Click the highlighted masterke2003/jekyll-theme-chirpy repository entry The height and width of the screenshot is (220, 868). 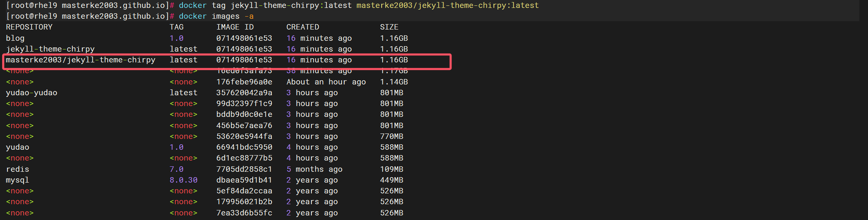click(81, 60)
